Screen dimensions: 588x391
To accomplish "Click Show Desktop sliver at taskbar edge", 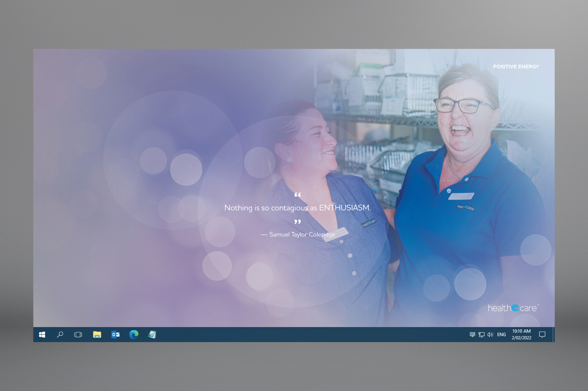I will coord(554,335).
